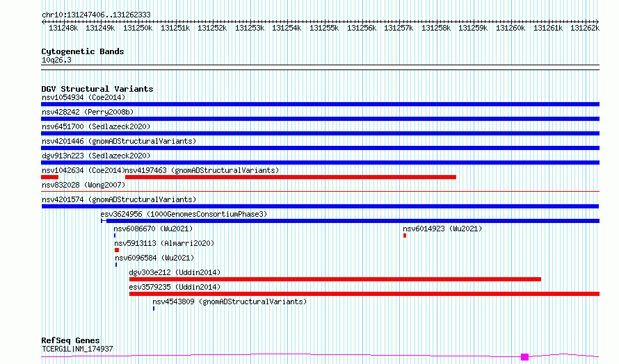
Task: Click the magenta TCERG1L exon block
Action: pyautogui.click(x=524, y=357)
